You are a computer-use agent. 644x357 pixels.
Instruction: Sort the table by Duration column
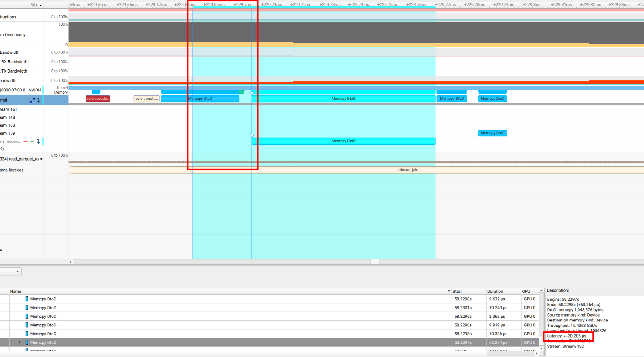(495, 291)
